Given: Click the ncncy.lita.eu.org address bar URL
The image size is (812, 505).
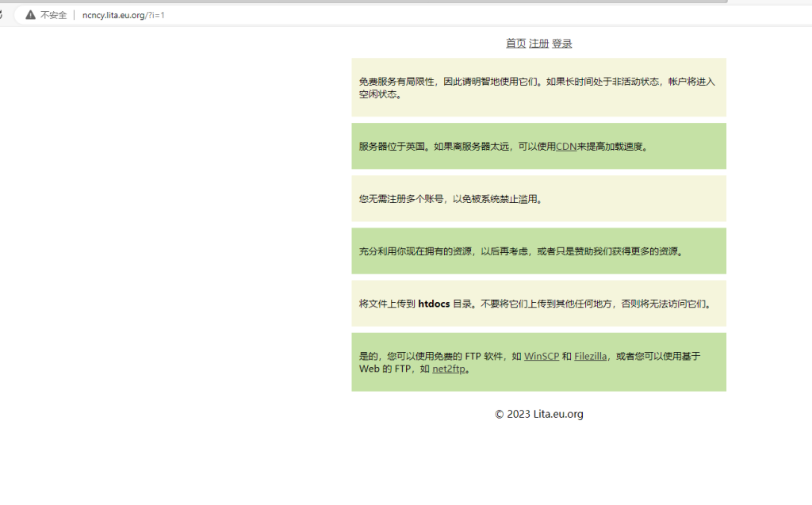Looking at the screenshot, I should (x=123, y=15).
